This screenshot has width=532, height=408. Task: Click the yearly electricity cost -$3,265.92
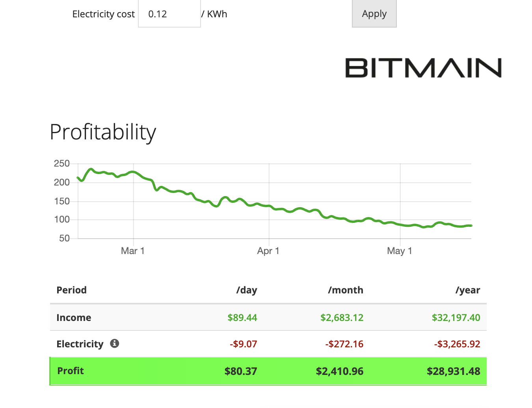coord(457,344)
